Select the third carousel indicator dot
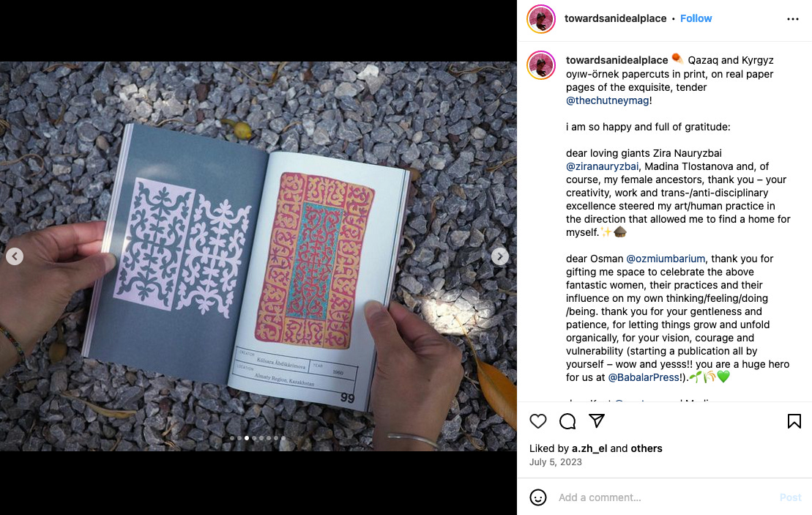 [x=247, y=438]
